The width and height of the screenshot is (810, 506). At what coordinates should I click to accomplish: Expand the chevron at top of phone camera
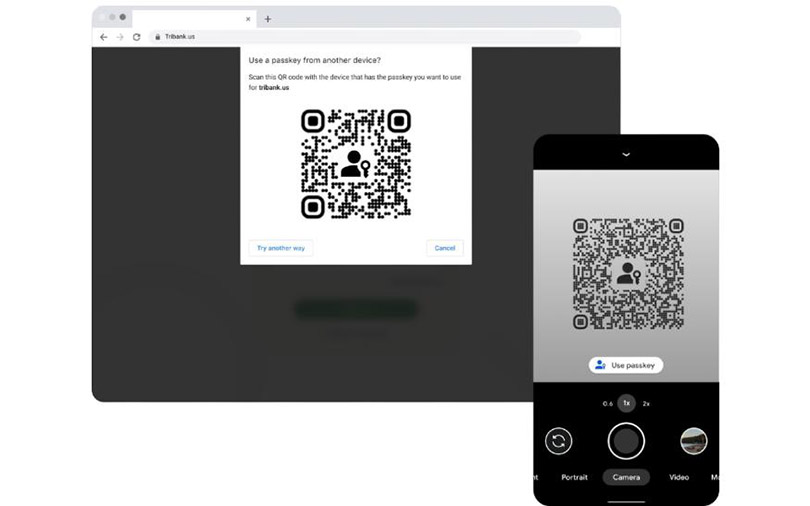pyautogui.click(x=626, y=155)
